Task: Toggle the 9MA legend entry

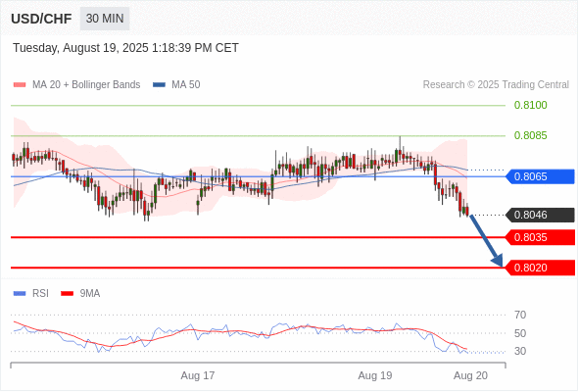Action: pos(80,294)
